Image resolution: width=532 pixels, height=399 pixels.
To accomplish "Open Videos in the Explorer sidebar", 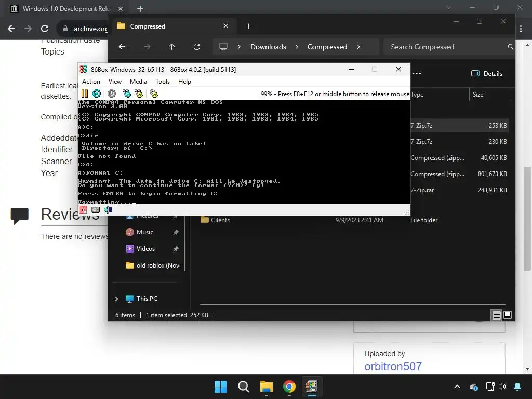I will coord(145,249).
